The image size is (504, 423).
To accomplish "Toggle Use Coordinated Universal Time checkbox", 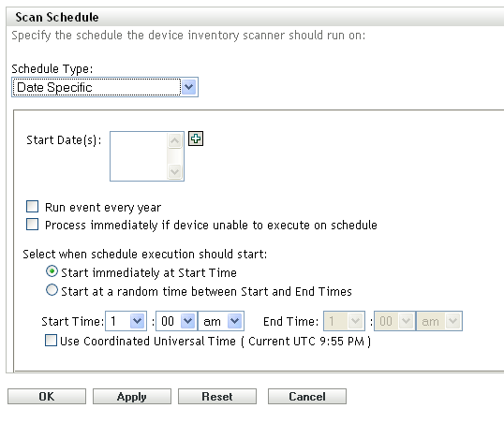I will point(51,341).
